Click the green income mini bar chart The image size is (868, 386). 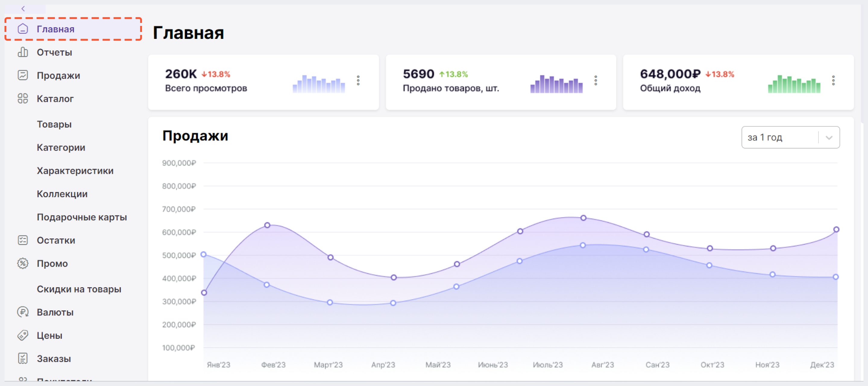tap(794, 84)
